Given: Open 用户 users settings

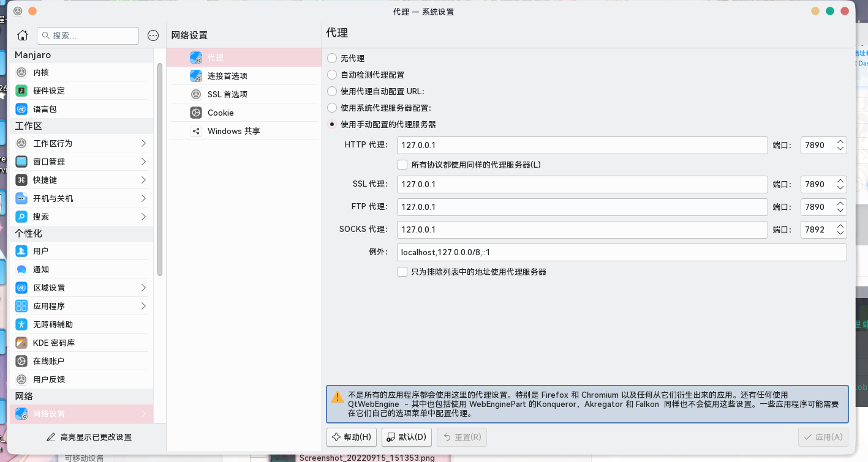Looking at the screenshot, I should (81, 251).
